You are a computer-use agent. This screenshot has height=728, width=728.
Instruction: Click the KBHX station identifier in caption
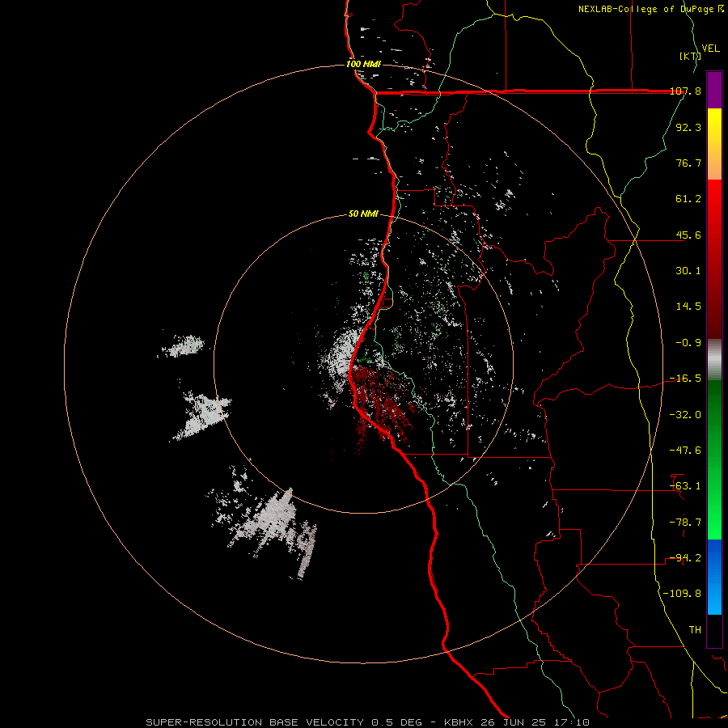click(458, 722)
